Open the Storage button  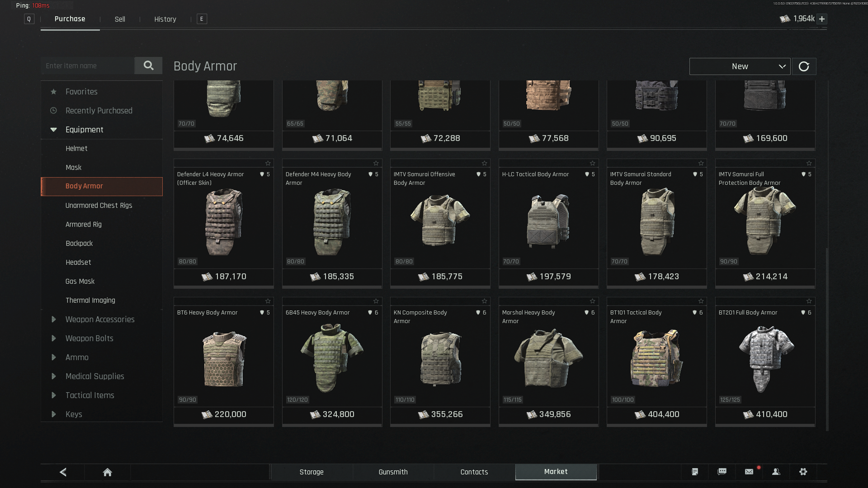click(x=311, y=472)
